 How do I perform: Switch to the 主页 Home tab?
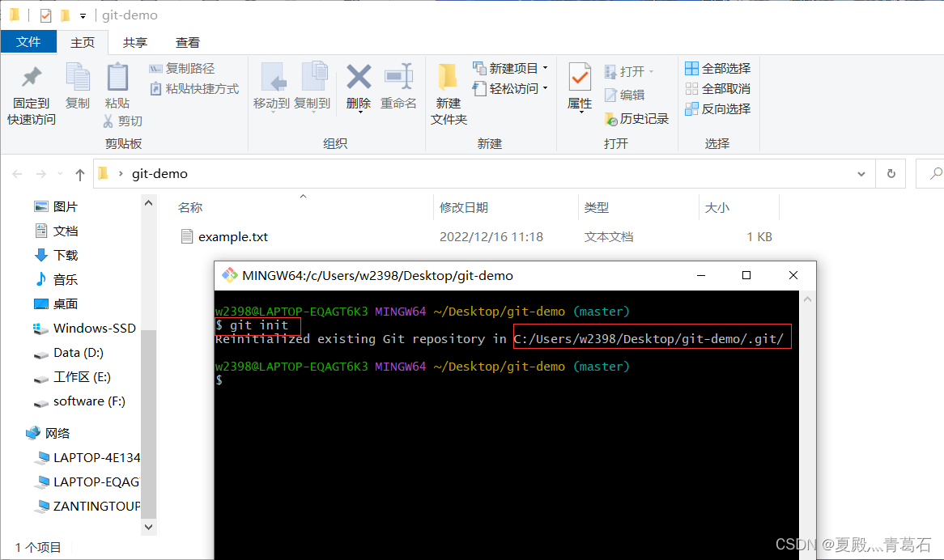83,43
